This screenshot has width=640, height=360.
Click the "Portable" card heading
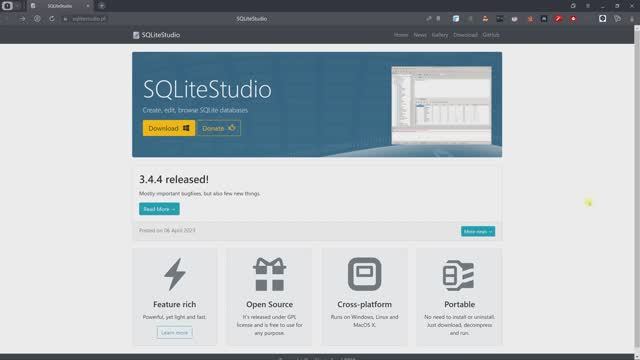460,304
